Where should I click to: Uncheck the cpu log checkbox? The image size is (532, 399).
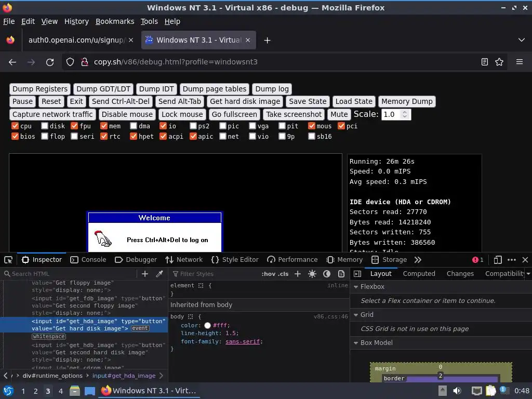(x=15, y=126)
